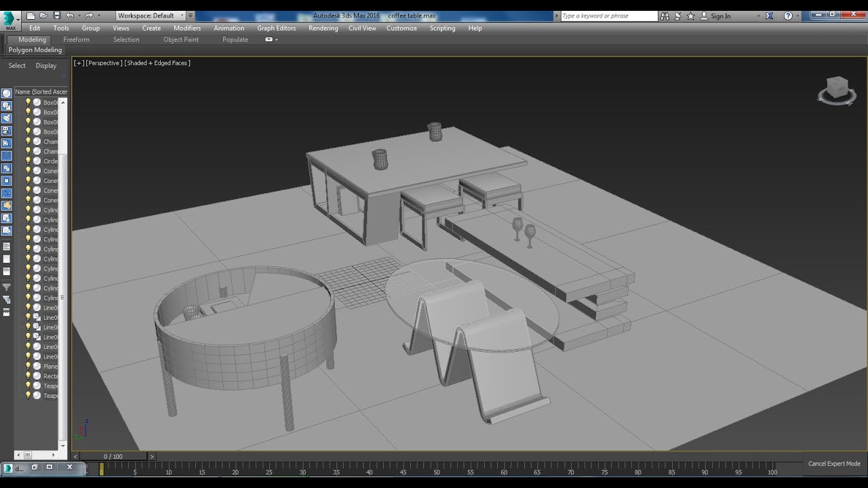Open Autodesk Exchange X icon

(769, 16)
